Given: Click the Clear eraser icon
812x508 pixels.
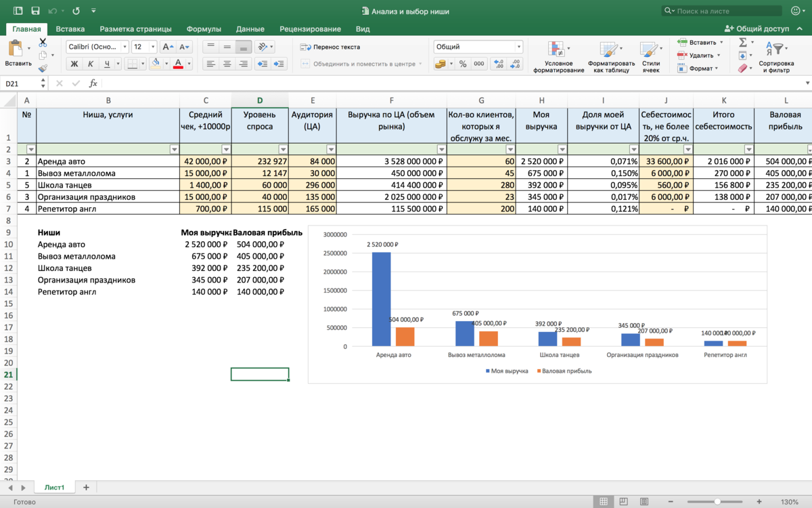Looking at the screenshot, I should tap(743, 68).
